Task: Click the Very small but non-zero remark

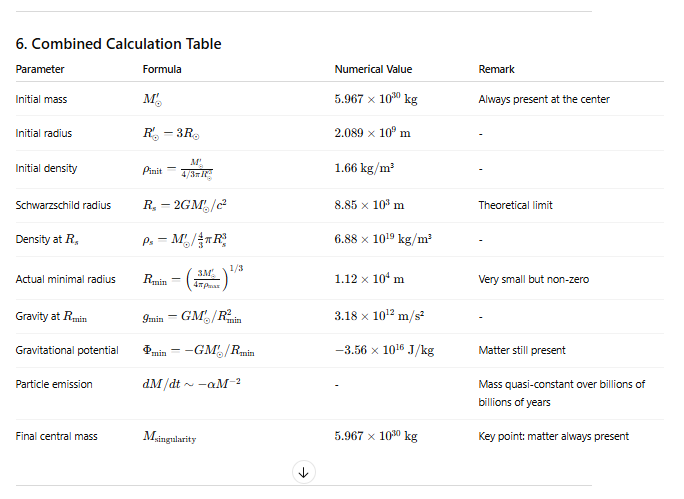Action: pyautogui.click(x=532, y=279)
